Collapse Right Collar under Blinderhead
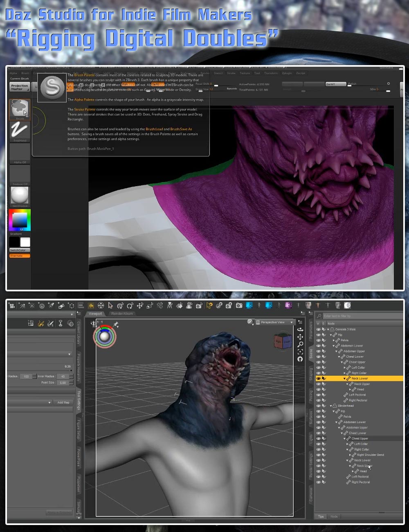This screenshot has height=532, width=409. [347, 449]
